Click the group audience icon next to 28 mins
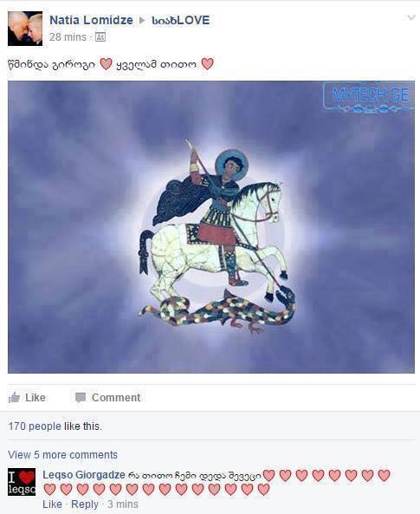 100,36
